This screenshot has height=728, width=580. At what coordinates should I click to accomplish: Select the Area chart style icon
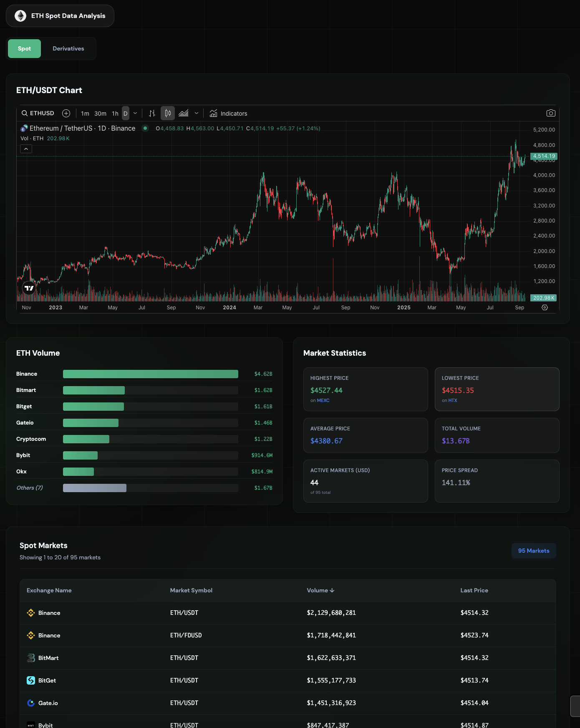click(x=184, y=113)
